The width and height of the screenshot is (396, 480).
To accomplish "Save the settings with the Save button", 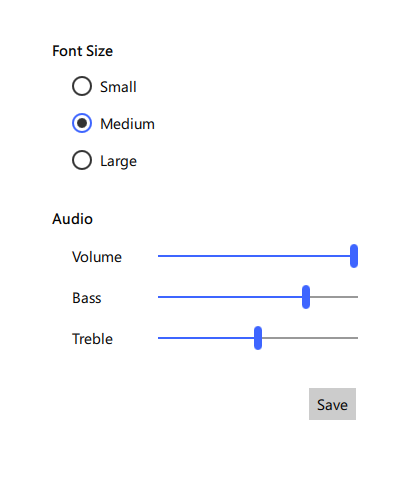I will click(x=332, y=404).
